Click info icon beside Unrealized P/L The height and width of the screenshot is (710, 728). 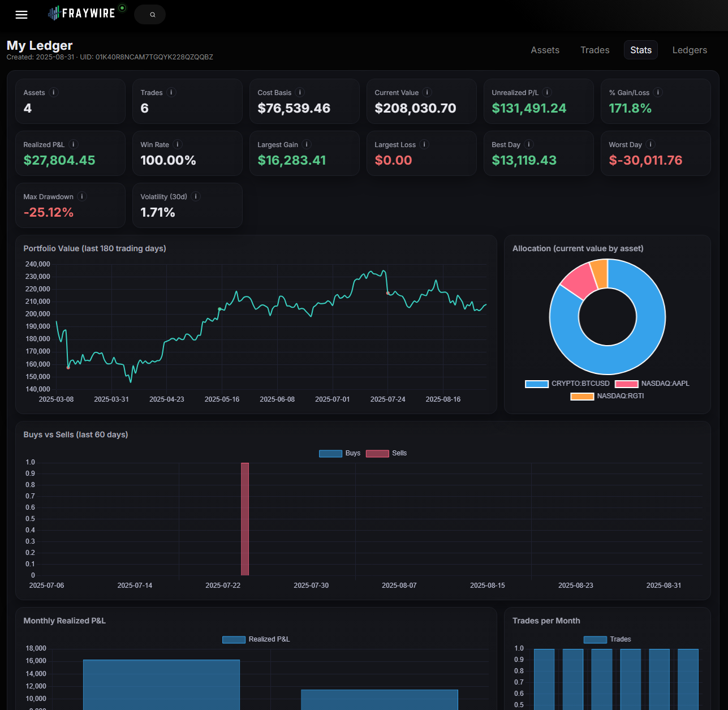547,93
